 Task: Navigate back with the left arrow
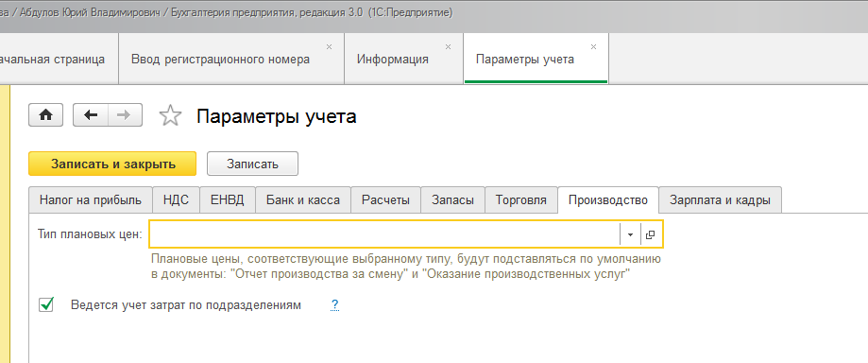91,114
